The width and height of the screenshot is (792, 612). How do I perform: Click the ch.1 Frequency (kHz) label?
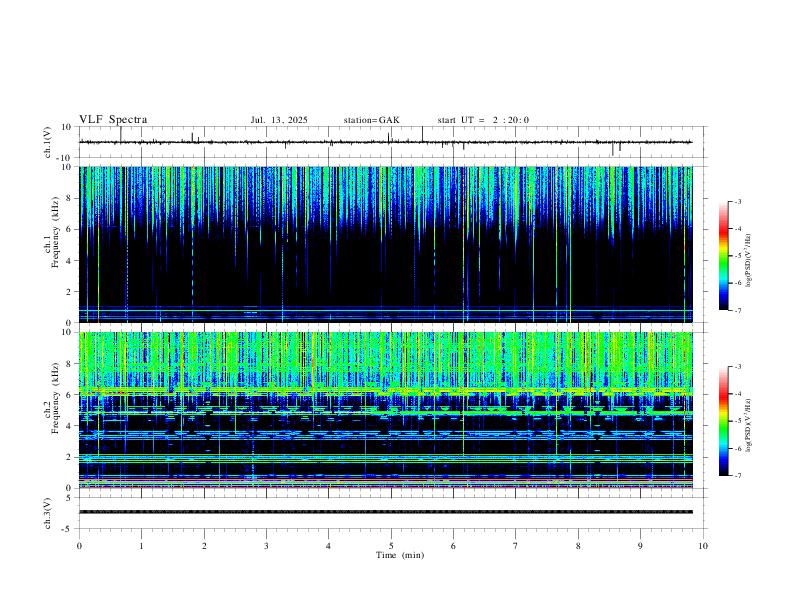tap(52, 232)
